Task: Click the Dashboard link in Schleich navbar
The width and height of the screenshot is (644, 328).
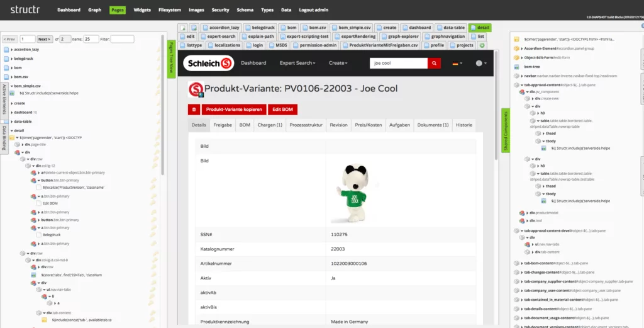Action: [x=253, y=64]
